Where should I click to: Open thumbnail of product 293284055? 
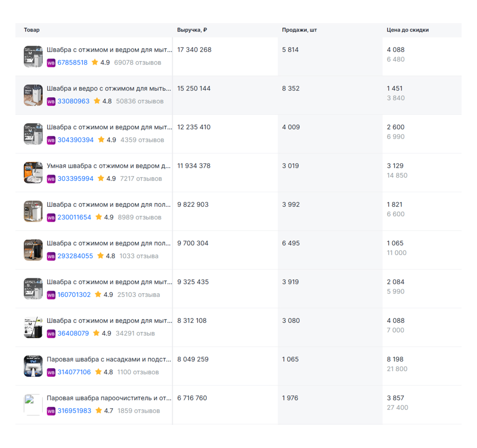[x=33, y=250]
